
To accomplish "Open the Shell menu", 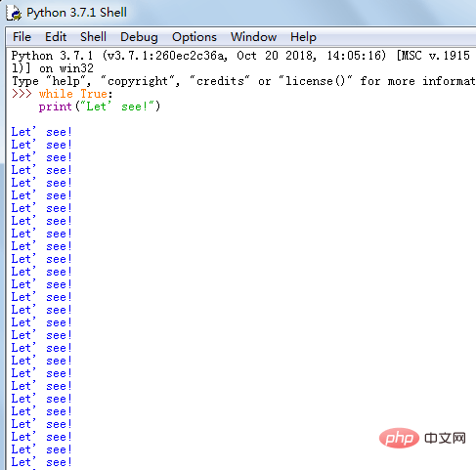I will click(93, 37).
